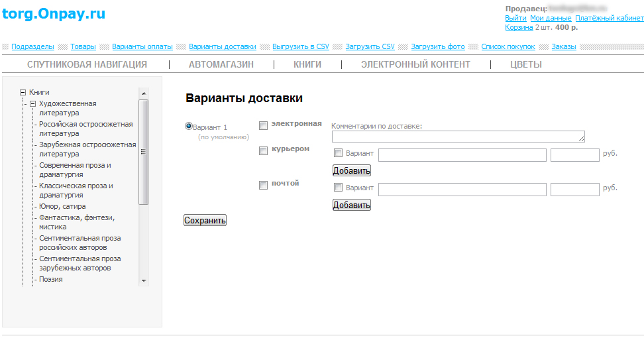The height and width of the screenshot is (346, 644).
Task: Enable the курьером delivery checkbox
Action: [263, 150]
